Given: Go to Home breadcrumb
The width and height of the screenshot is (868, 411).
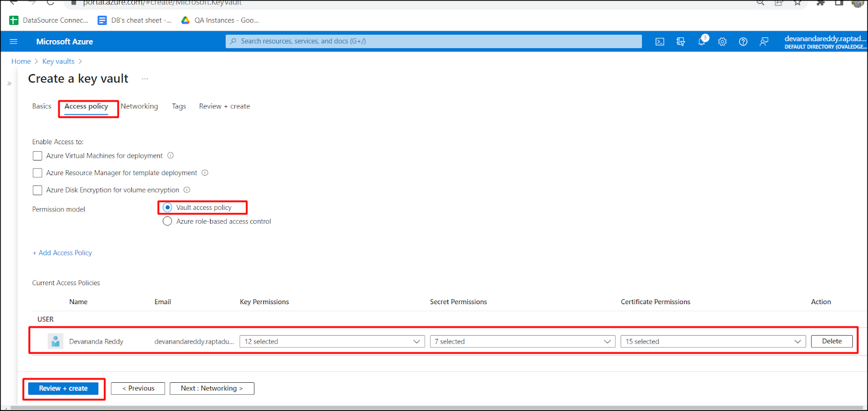Looking at the screenshot, I should [21, 61].
